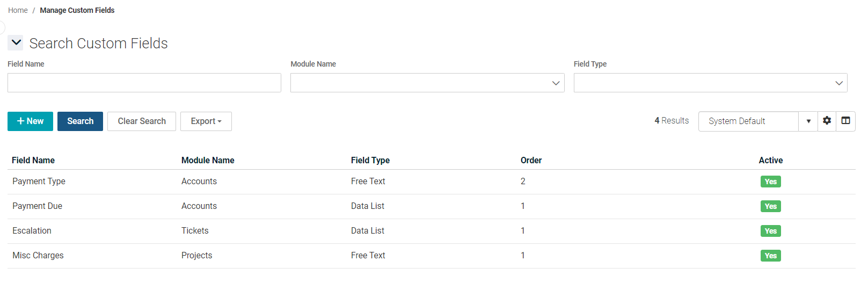Screen dimensions: 868x297
Task: Type in the Field Name input box
Action: tap(144, 83)
